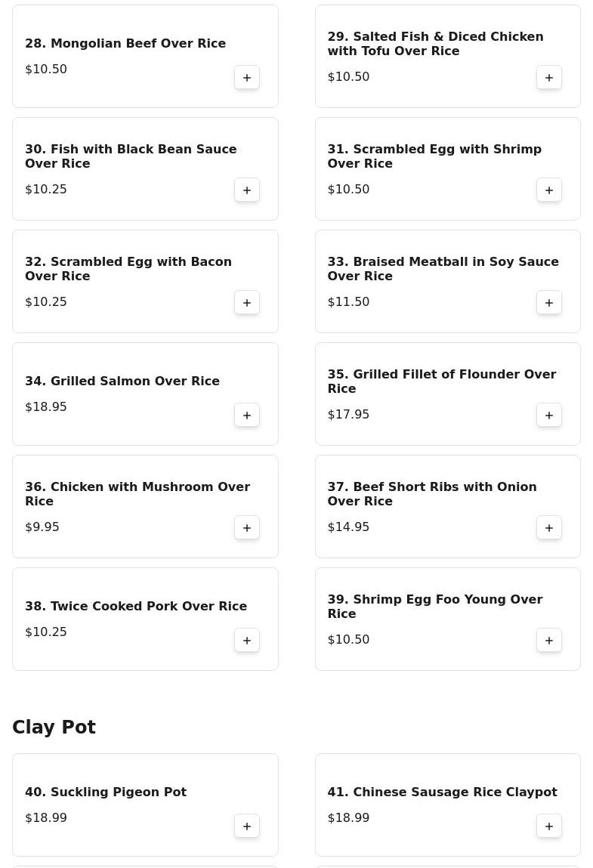Add Suckling Pigeon Pot to order
This screenshot has height=868, width=593.
pyautogui.click(x=247, y=826)
